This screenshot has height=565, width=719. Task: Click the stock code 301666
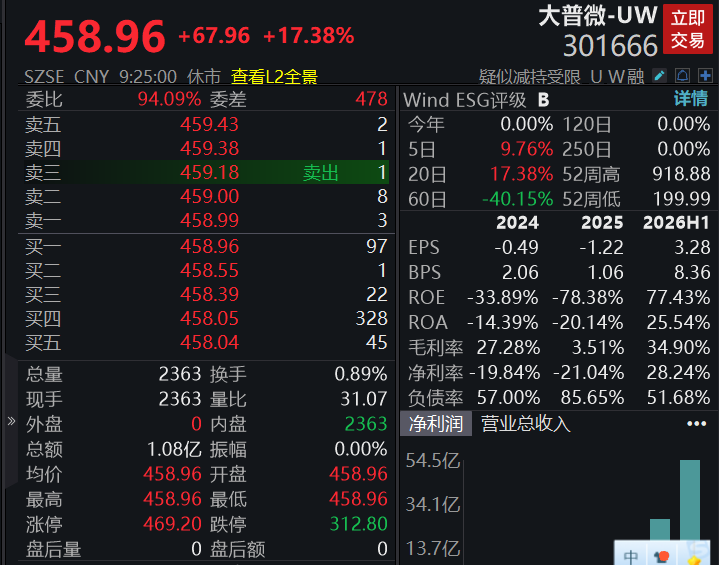pos(610,46)
